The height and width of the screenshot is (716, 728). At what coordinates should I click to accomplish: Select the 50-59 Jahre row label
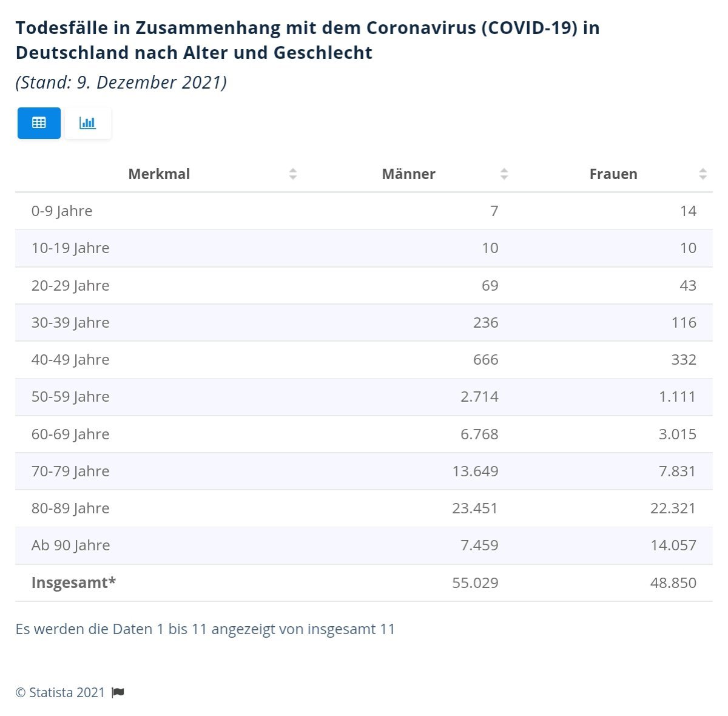(70, 397)
